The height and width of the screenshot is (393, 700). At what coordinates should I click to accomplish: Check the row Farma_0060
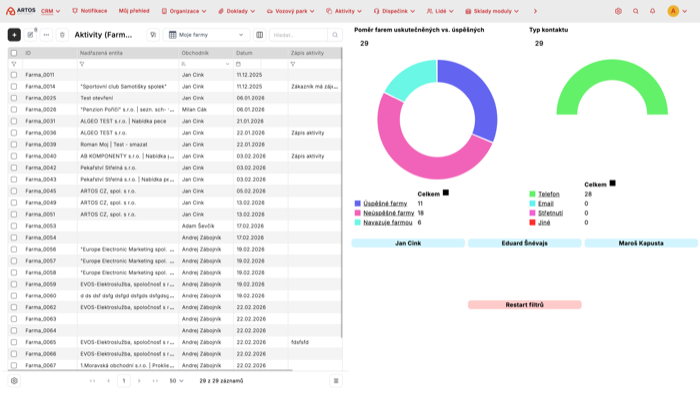point(14,296)
